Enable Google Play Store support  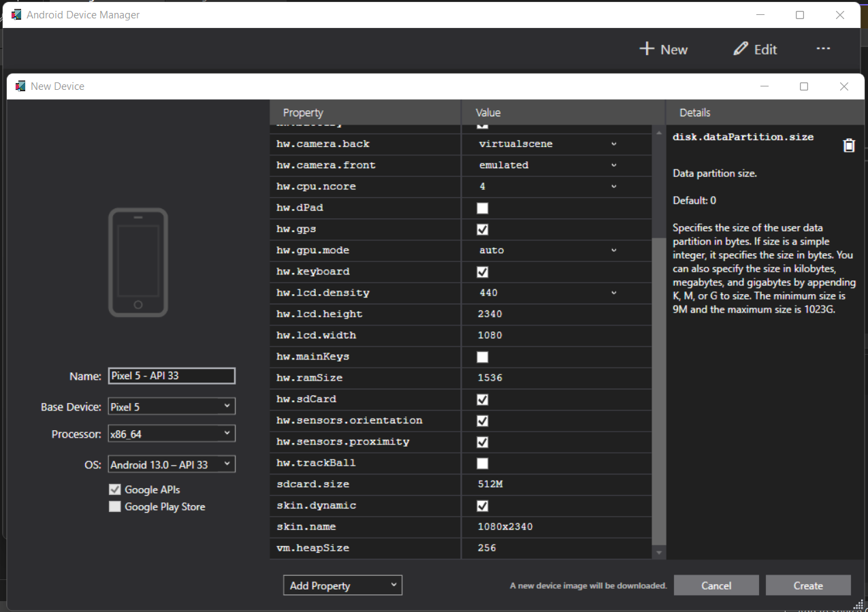pos(115,506)
